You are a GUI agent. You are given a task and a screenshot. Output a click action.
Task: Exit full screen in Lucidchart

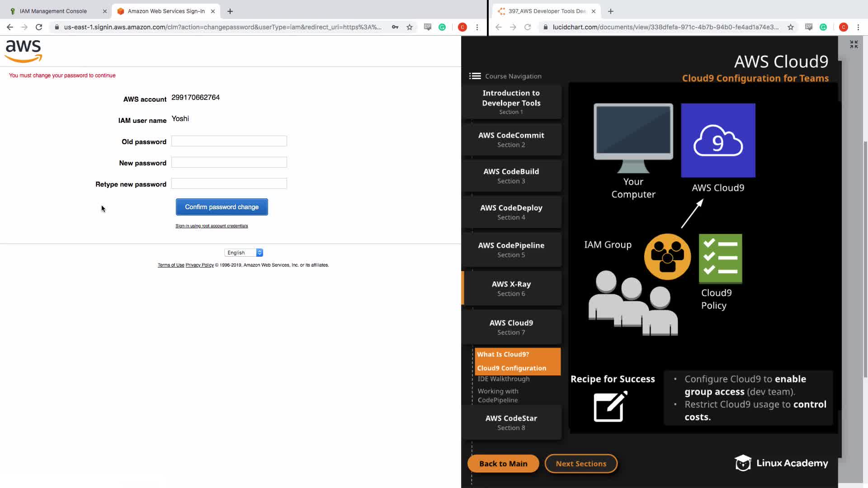[x=854, y=44]
